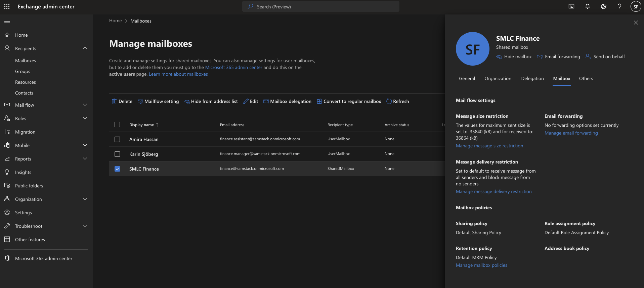Switch to the General tab
Viewport: 644px width, 288px height.
(467, 78)
